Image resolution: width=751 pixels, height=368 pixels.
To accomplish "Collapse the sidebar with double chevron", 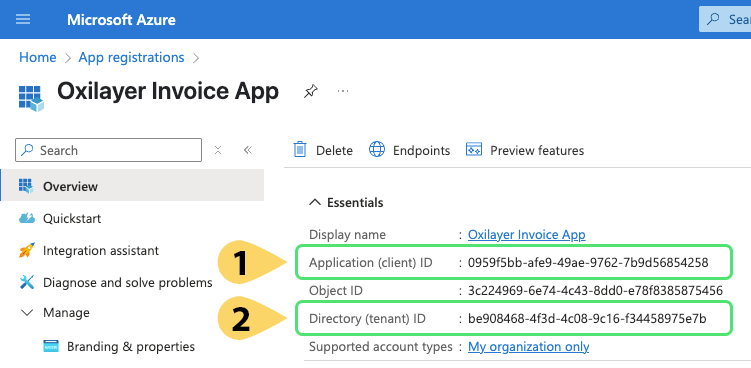I will 248,150.
